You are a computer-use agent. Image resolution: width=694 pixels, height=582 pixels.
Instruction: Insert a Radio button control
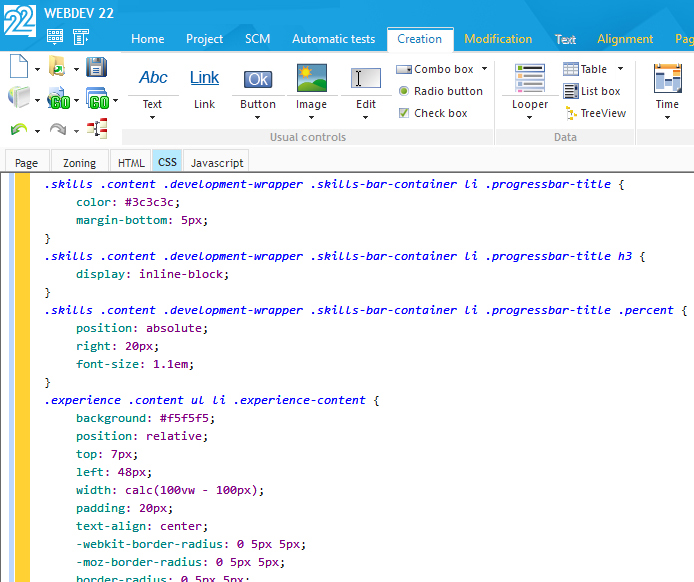(440, 91)
